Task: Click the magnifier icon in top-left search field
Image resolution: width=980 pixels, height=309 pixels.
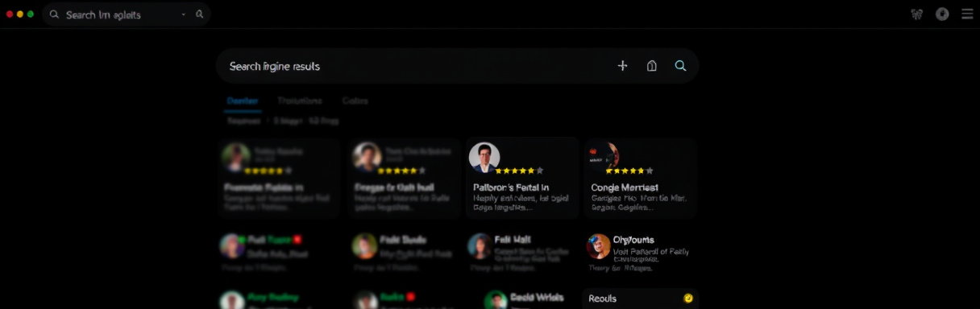Action: [55, 14]
